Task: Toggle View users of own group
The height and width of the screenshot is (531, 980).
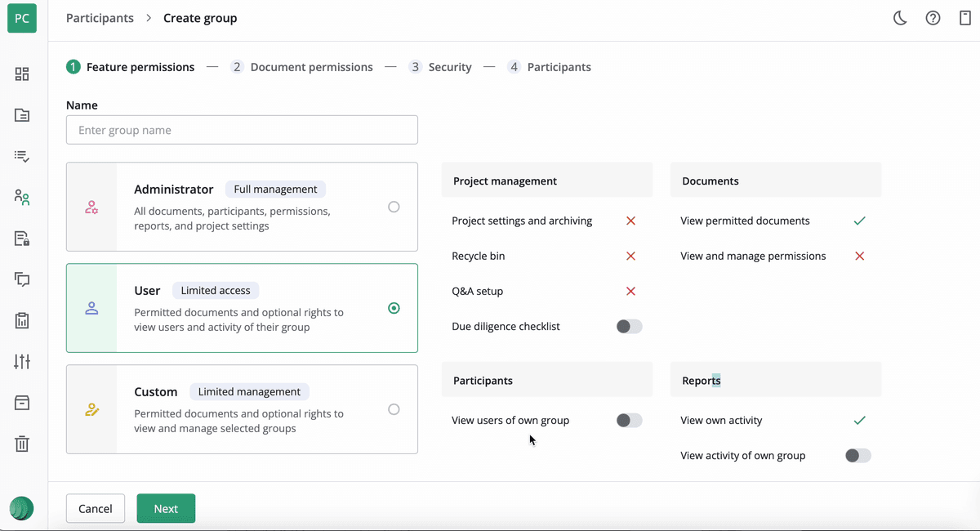Action: click(629, 421)
